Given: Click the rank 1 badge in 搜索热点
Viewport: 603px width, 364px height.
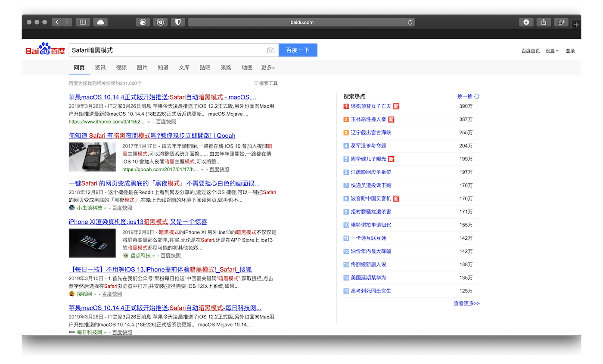Looking at the screenshot, I should [346, 106].
